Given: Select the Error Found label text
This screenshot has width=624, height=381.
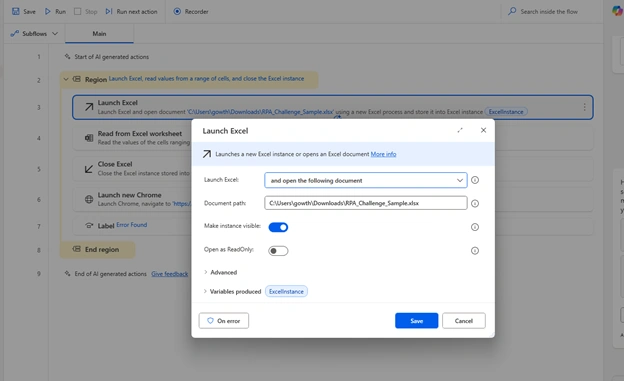Looking at the screenshot, I should click(131, 225).
